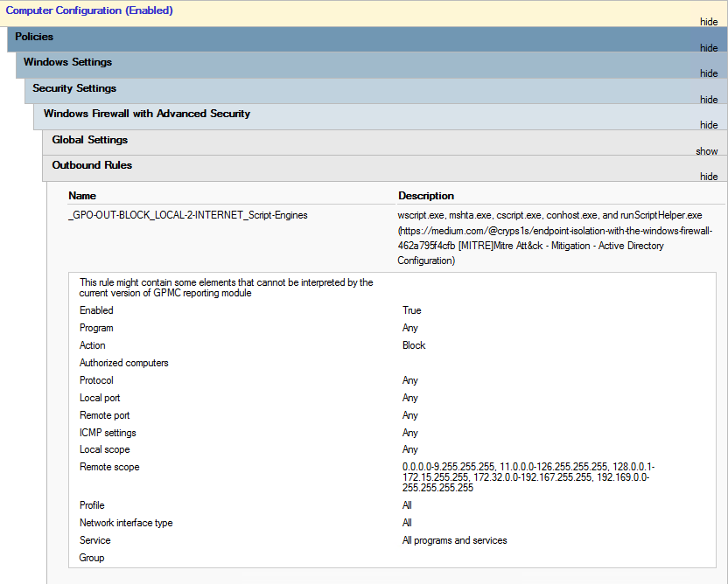Hide the Windows Settings section

click(709, 73)
